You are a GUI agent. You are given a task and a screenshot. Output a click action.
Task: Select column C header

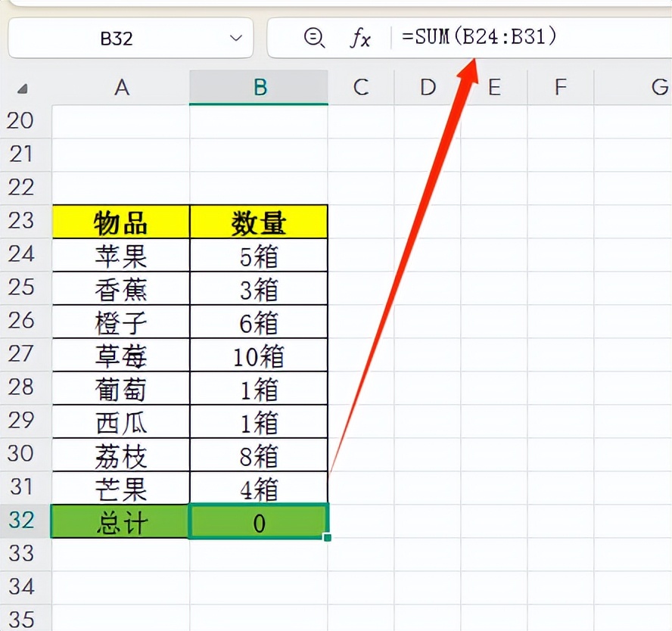coord(361,88)
